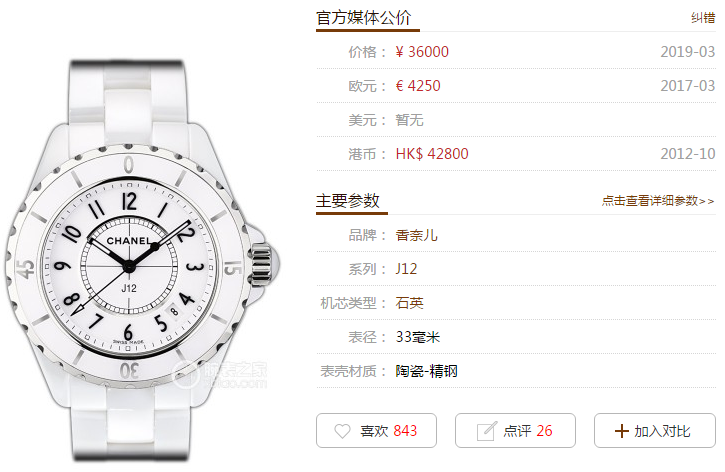Select the 主要参数 section heading

348,201
